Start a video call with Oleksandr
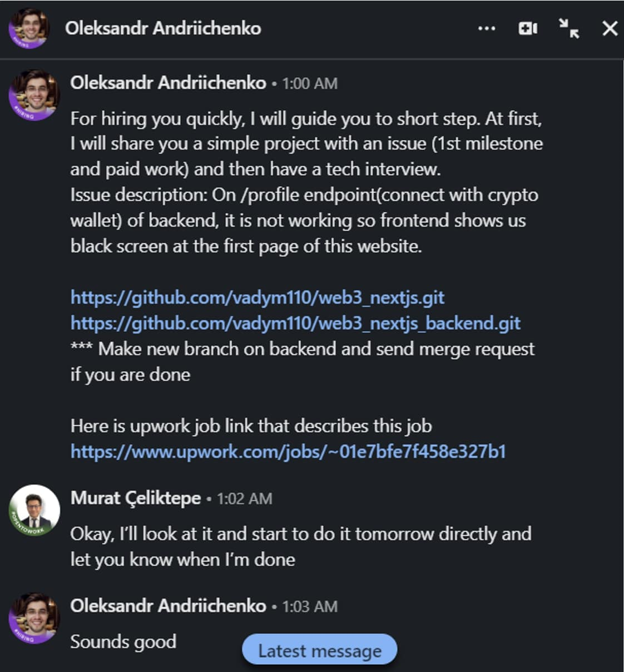The height and width of the screenshot is (672, 624). pyautogui.click(x=528, y=28)
